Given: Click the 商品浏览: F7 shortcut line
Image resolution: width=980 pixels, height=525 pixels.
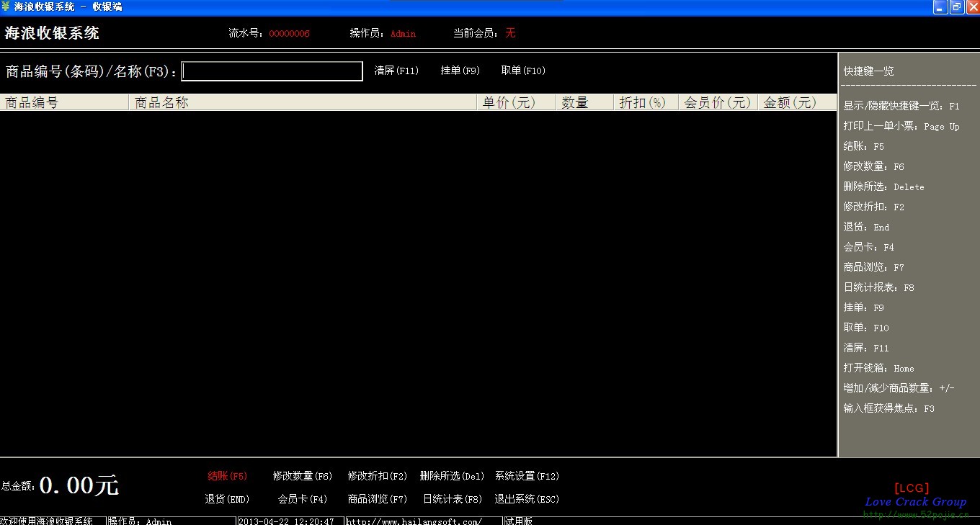Looking at the screenshot, I should (x=874, y=267).
